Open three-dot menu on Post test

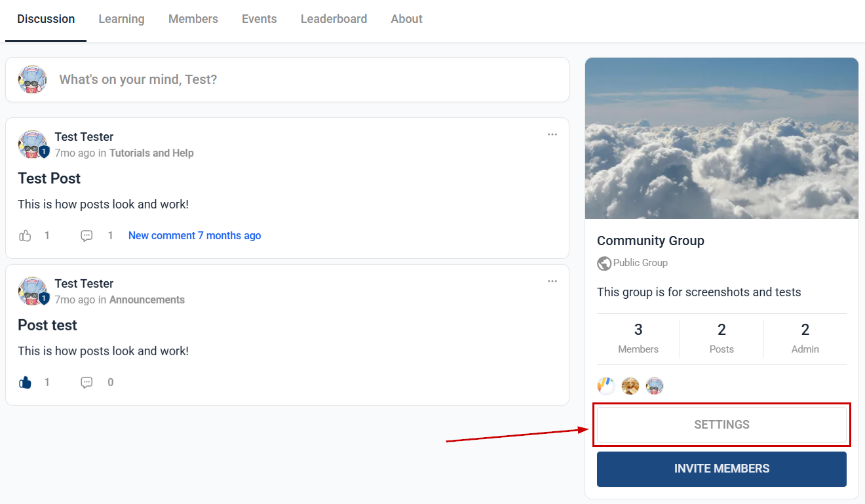tap(552, 281)
